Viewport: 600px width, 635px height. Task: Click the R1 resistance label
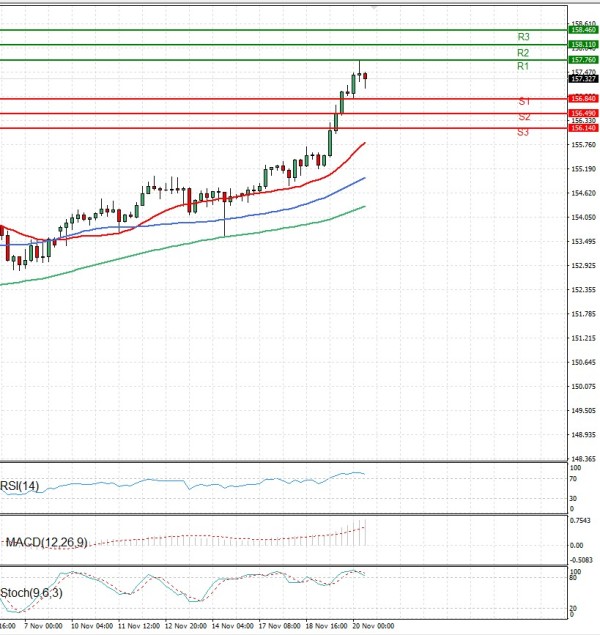pos(523,66)
